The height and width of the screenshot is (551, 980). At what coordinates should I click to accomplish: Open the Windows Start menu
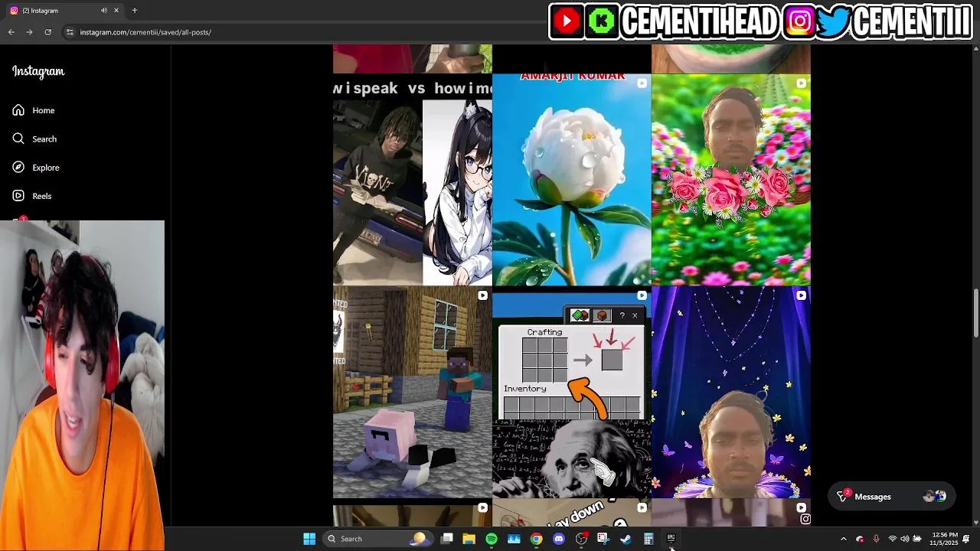coord(309,539)
